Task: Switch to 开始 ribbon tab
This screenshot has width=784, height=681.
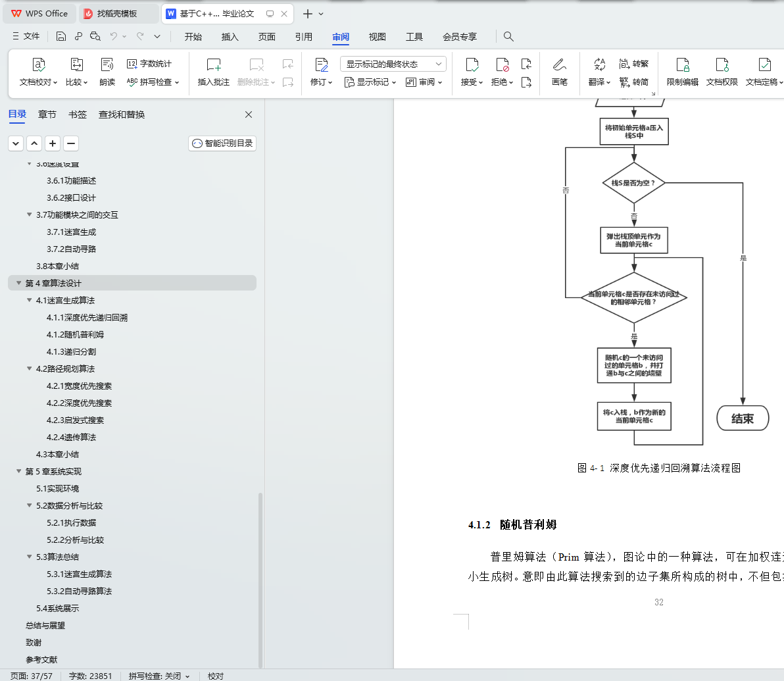Action: 193,37
